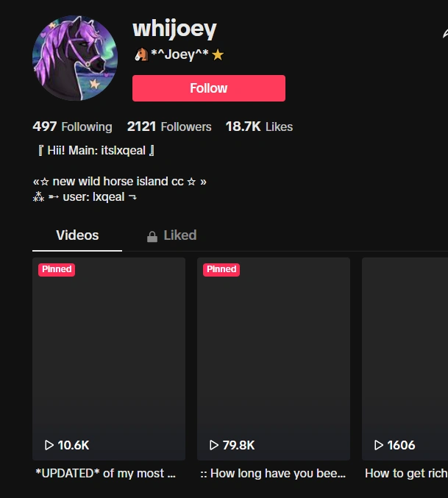View the 2121 Followers list

pos(169,127)
